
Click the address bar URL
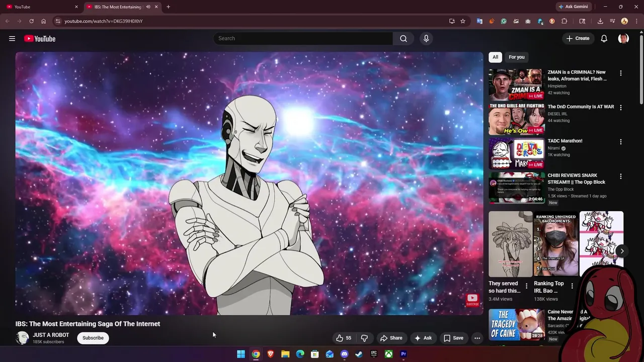104,21
